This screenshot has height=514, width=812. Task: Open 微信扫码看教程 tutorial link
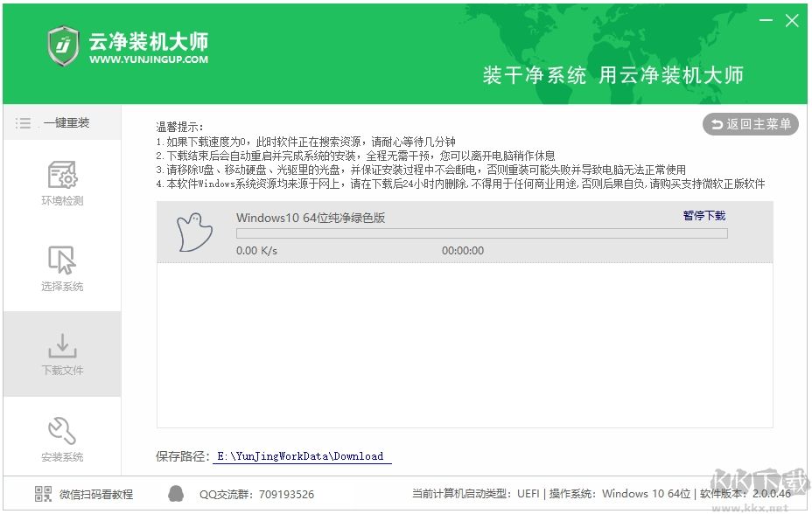[x=96, y=495]
